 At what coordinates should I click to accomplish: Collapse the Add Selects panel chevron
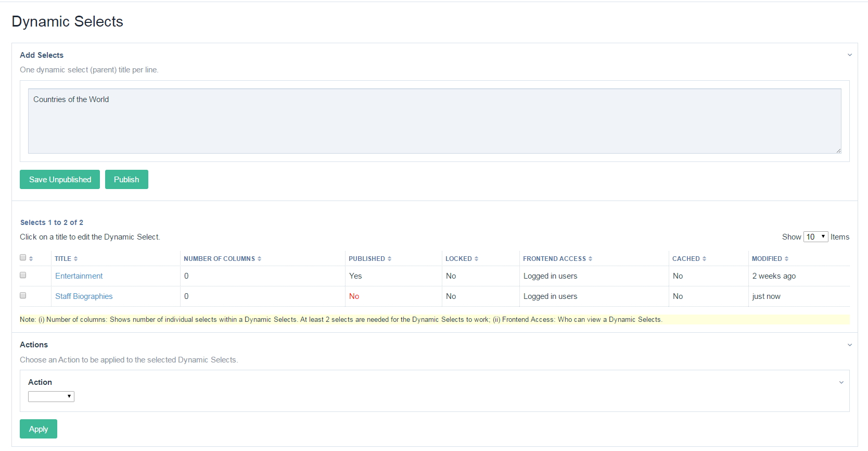point(849,55)
